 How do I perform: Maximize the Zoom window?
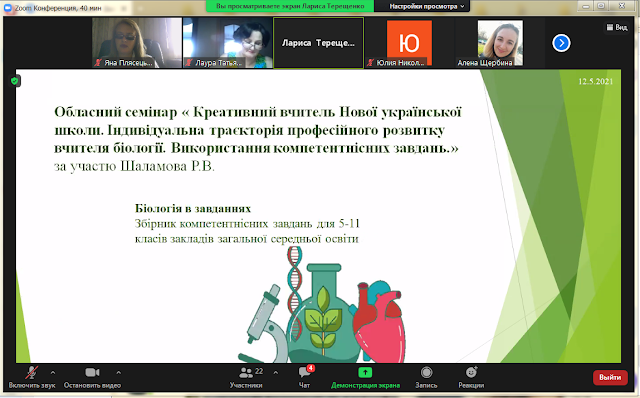click(602, 6)
